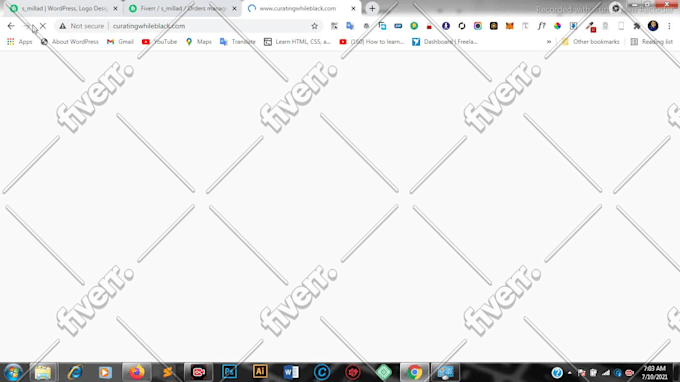Go back using the browser back arrow
Screen dimensions: 680x382
click(11, 26)
